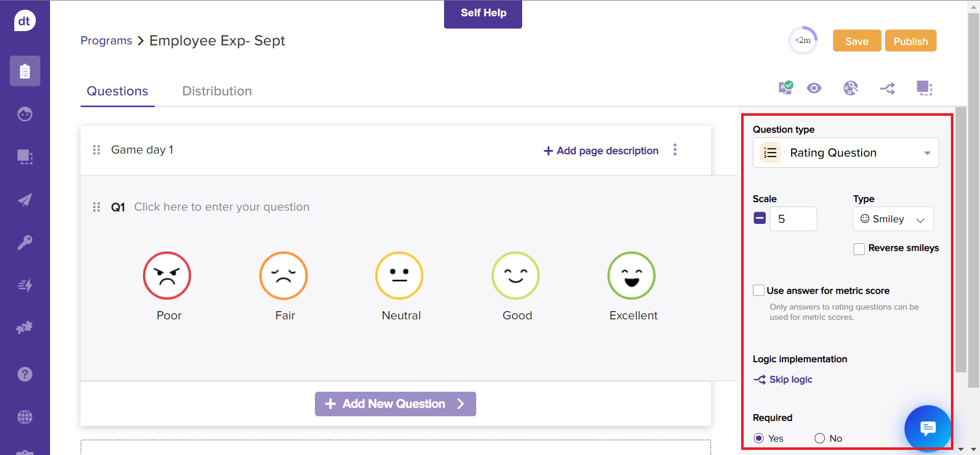980x455 pixels.
Task: Open the Skip logic link
Action: pyautogui.click(x=790, y=380)
